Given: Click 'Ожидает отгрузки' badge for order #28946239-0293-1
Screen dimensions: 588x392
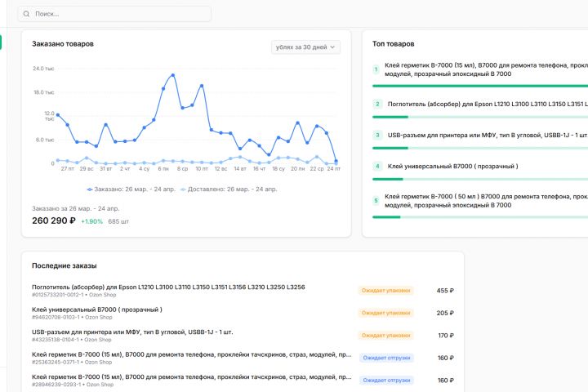Looking at the screenshot, I should (x=386, y=381).
